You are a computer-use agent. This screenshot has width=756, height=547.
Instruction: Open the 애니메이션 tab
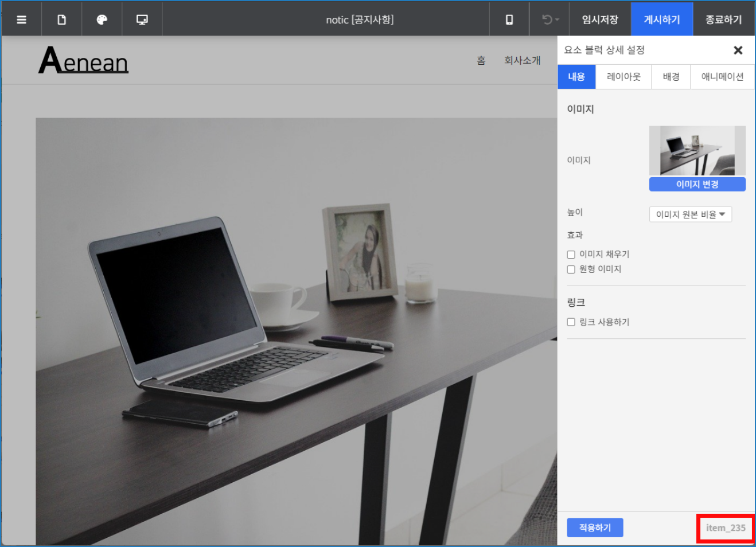[x=722, y=77]
